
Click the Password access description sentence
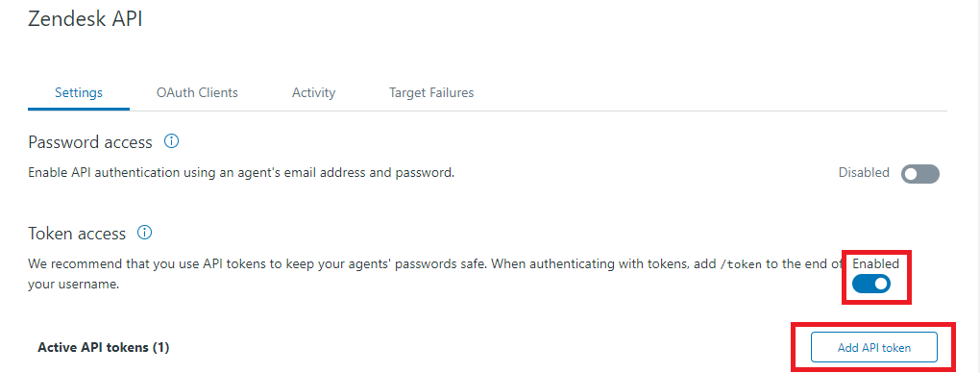[241, 173]
